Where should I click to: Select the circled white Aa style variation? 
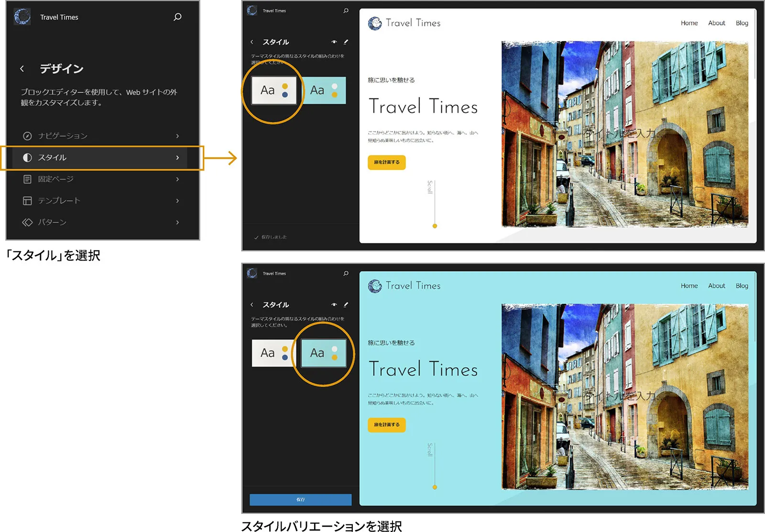(x=274, y=90)
